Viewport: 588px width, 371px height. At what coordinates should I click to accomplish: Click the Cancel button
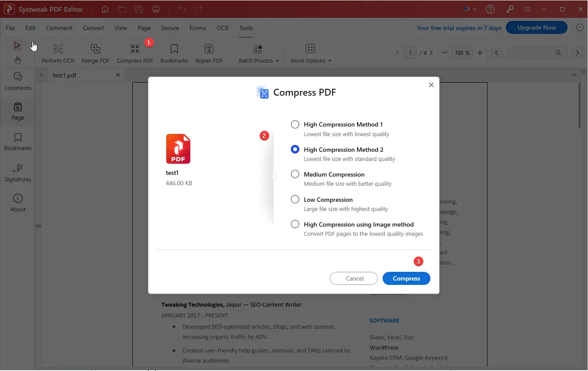(x=354, y=278)
